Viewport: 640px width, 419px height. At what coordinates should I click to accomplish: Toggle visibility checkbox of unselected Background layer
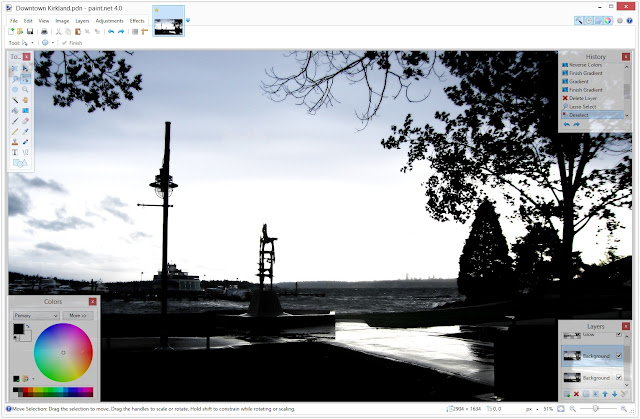click(619, 377)
